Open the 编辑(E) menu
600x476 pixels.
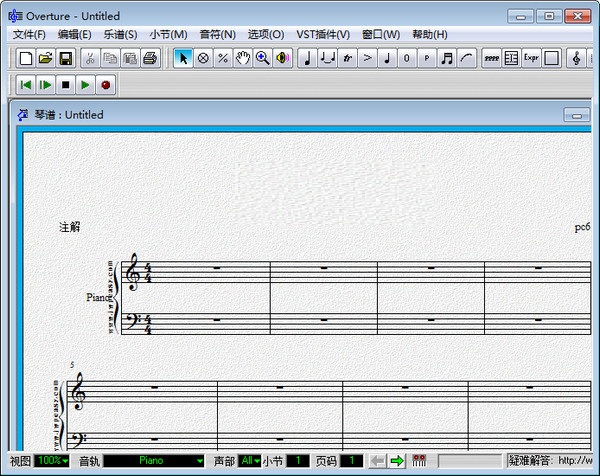pos(75,35)
